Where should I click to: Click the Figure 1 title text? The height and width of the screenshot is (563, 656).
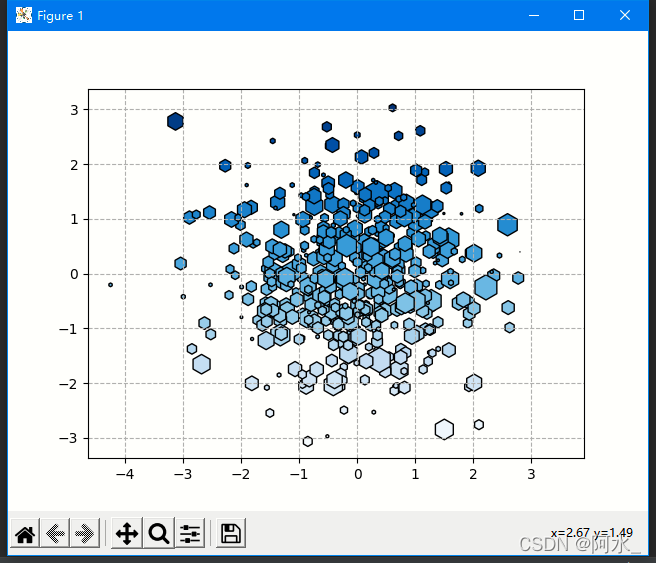coord(60,16)
